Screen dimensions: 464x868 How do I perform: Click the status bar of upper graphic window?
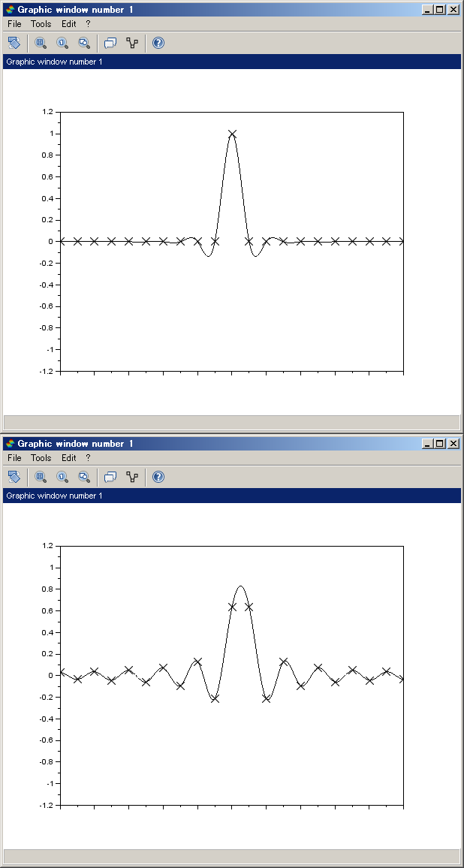[x=231, y=423]
